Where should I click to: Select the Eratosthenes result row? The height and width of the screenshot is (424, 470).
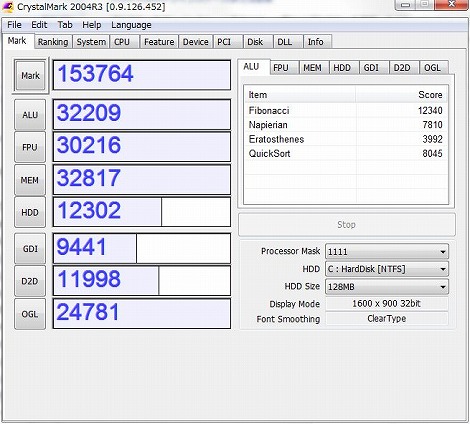pos(346,139)
